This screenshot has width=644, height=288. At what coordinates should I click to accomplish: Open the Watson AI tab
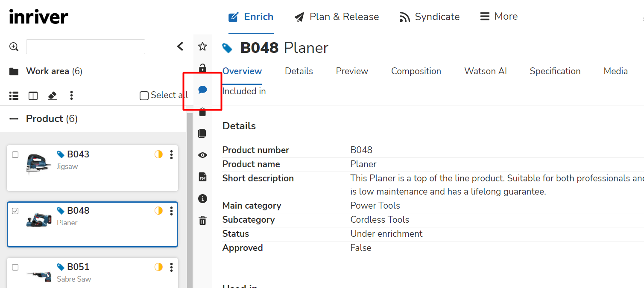coord(486,71)
